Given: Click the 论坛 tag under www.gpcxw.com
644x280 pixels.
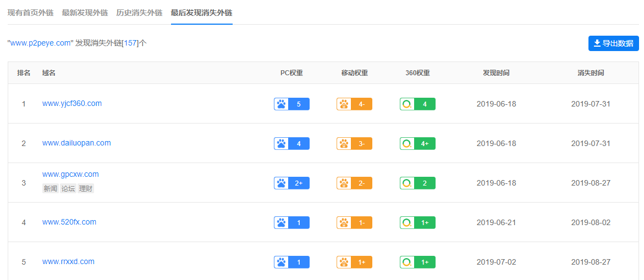Looking at the screenshot, I should [x=68, y=188].
